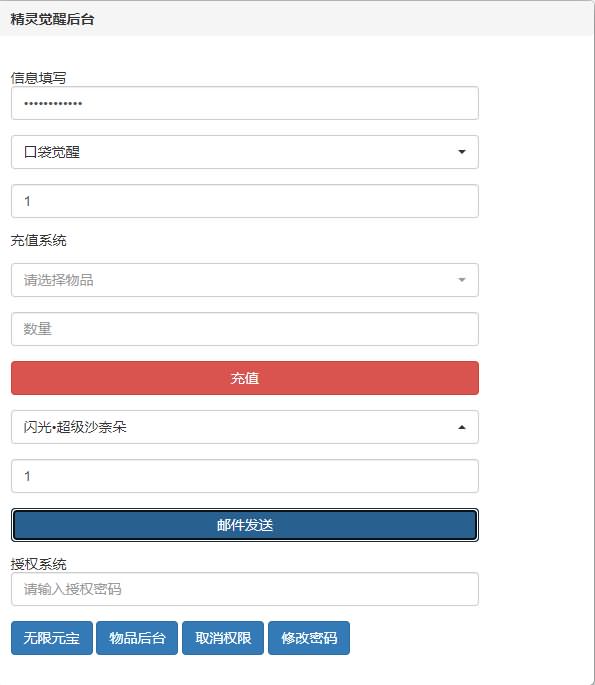Click the upward caret on 闪光•超级沙奈朵 selector
Screen dimensions: 595x685
(x=462, y=427)
